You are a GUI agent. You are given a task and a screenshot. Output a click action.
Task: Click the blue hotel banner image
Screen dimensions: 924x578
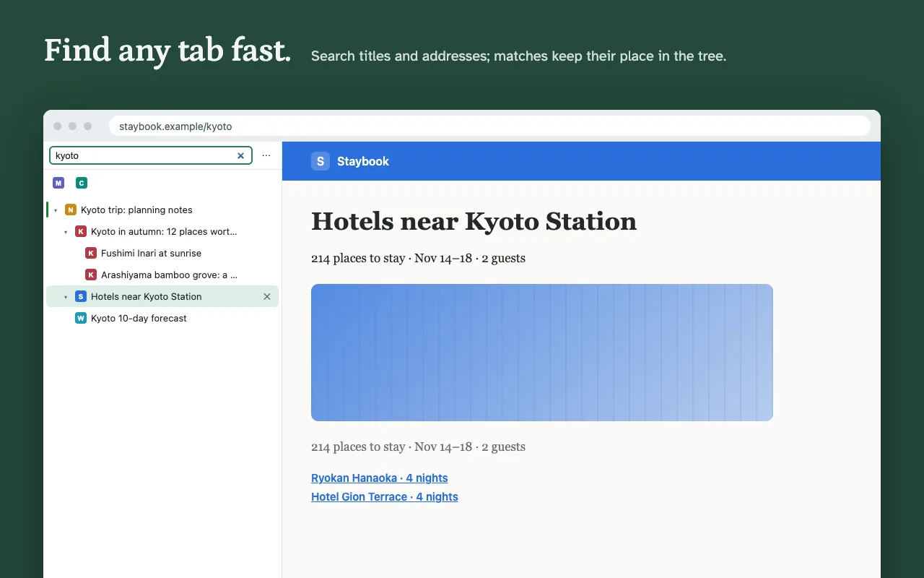[542, 353]
